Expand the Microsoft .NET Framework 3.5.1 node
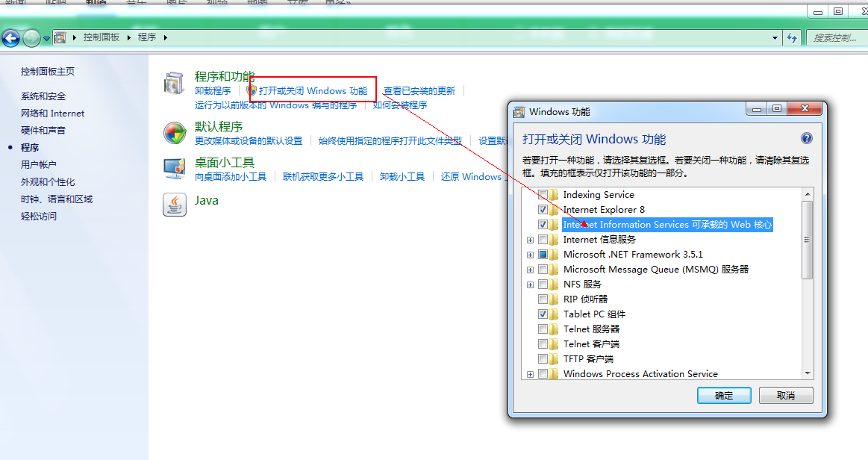868x460 pixels. [x=531, y=255]
